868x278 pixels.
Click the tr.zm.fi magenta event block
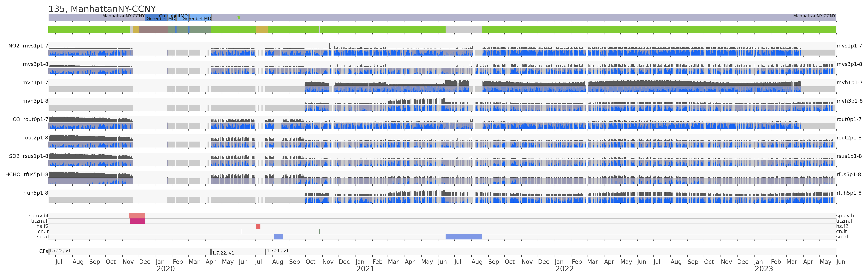click(137, 221)
